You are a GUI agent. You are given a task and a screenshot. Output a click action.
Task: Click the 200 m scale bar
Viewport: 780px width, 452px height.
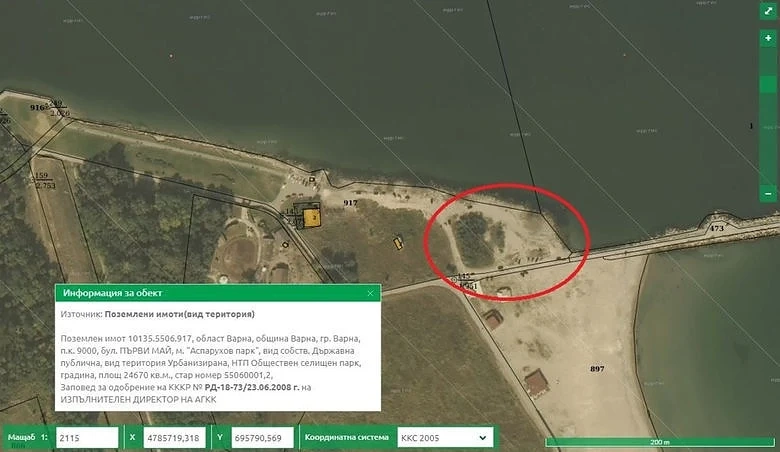[660, 442]
